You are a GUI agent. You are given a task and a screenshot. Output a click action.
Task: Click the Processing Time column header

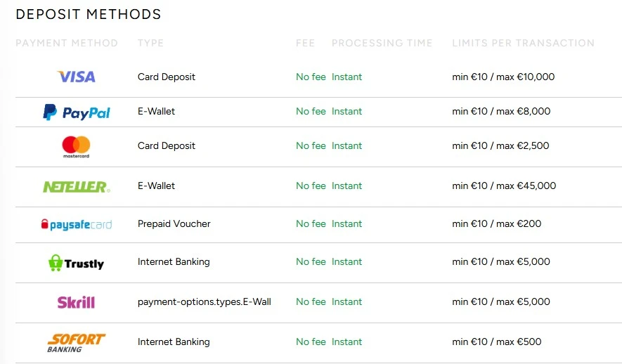[382, 43]
